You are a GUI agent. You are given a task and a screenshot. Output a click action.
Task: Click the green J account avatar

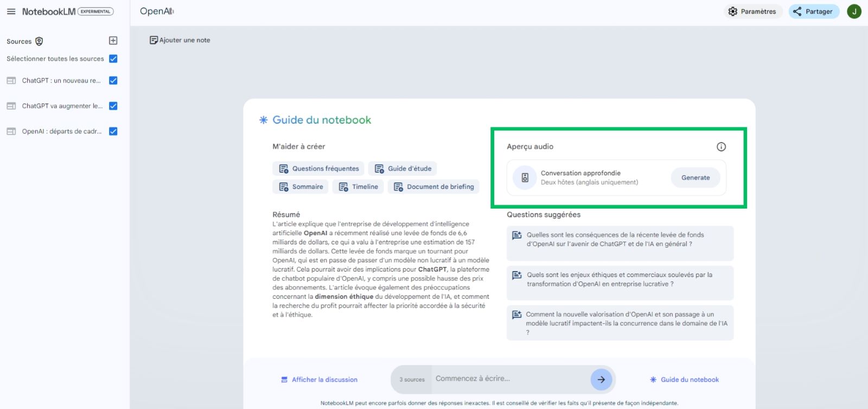(x=854, y=11)
